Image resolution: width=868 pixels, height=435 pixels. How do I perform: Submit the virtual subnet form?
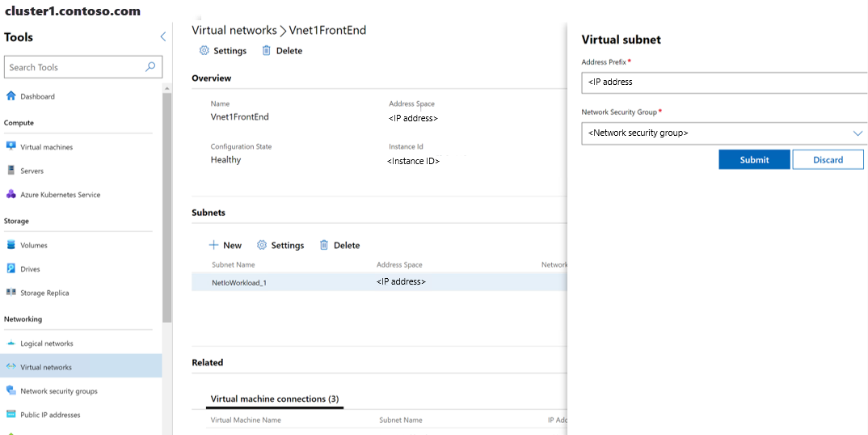[x=754, y=160]
